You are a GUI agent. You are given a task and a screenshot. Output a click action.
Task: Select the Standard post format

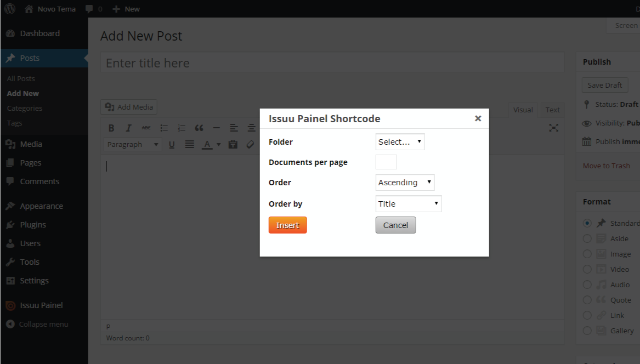click(587, 223)
